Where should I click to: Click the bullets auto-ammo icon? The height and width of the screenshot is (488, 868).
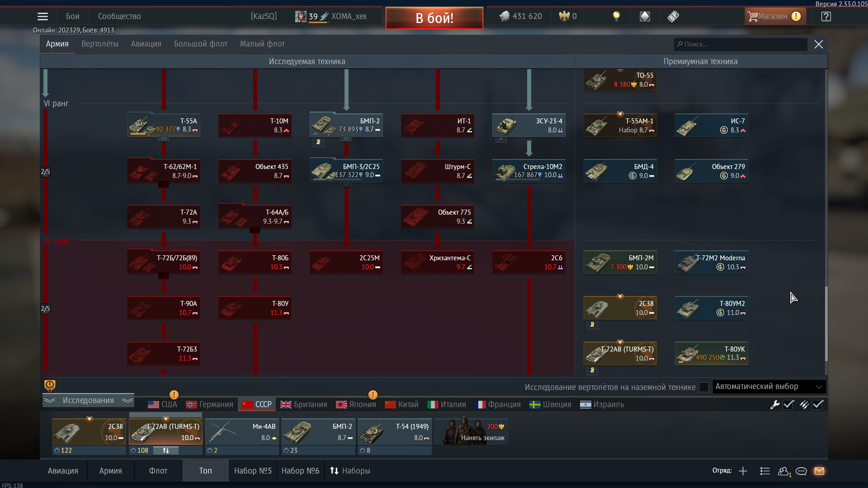point(804,404)
